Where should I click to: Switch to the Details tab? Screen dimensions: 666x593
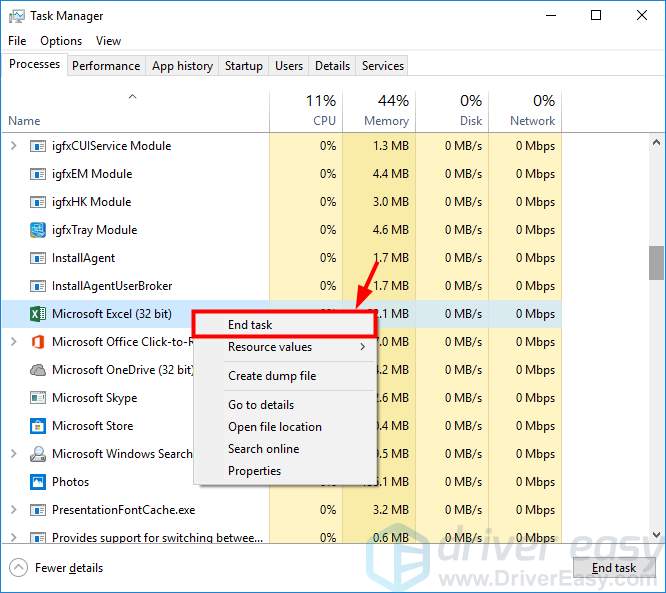click(x=332, y=66)
